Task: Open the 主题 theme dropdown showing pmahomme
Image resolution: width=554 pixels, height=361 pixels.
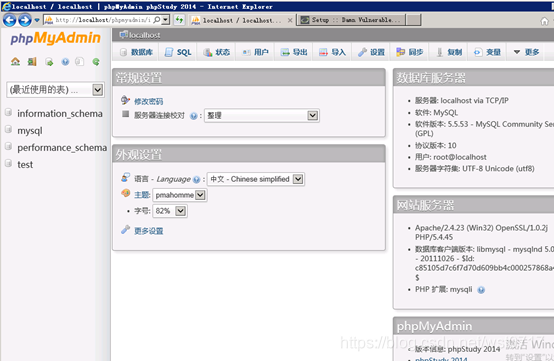Action: point(180,195)
